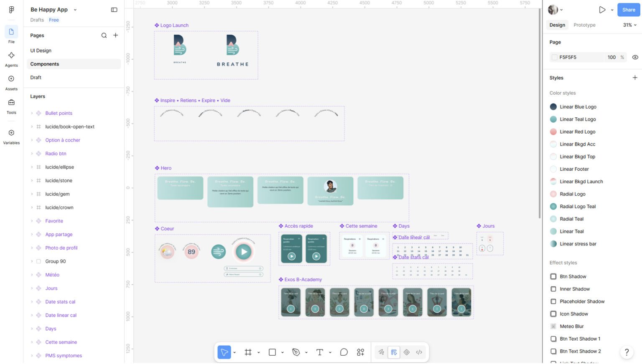Click the page background color swatch
Viewport: 642px width, 364px height.
click(554, 57)
